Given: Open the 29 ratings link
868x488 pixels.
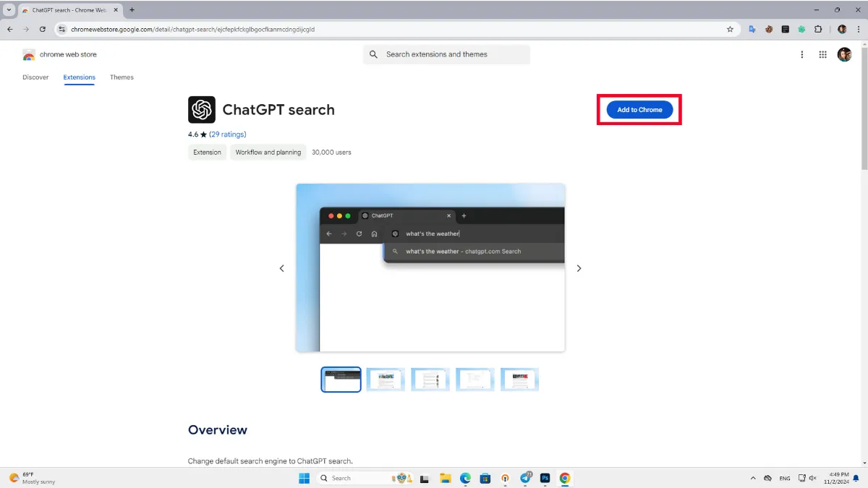Looking at the screenshot, I should coord(228,134).
